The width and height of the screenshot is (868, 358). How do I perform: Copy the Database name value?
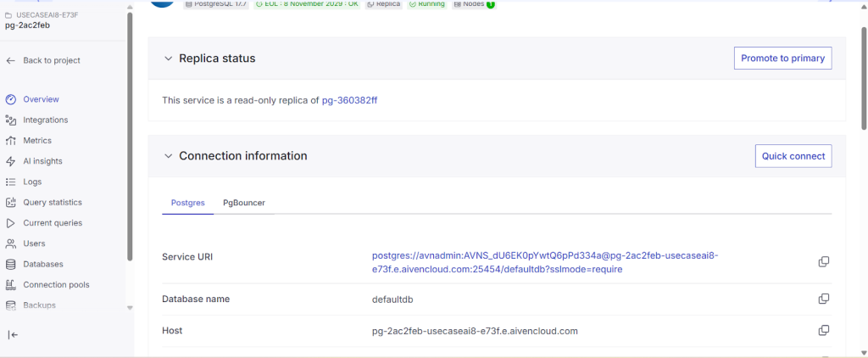click(823, 299)
